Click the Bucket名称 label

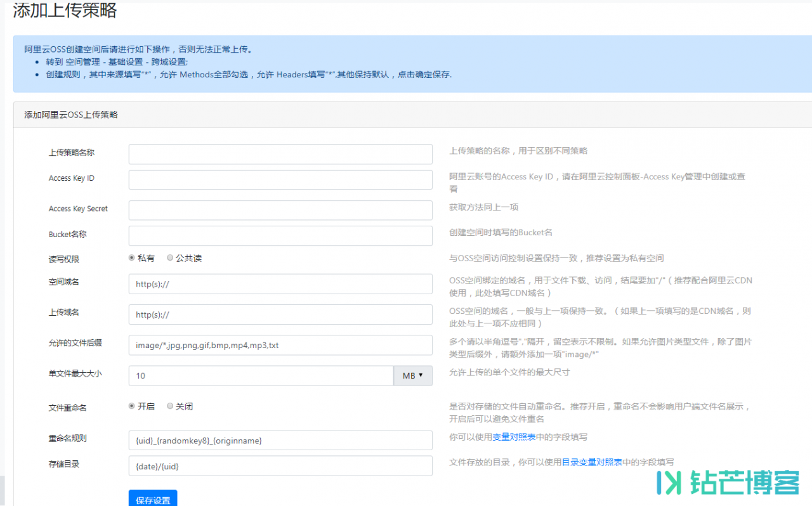(x=67, y=234)
